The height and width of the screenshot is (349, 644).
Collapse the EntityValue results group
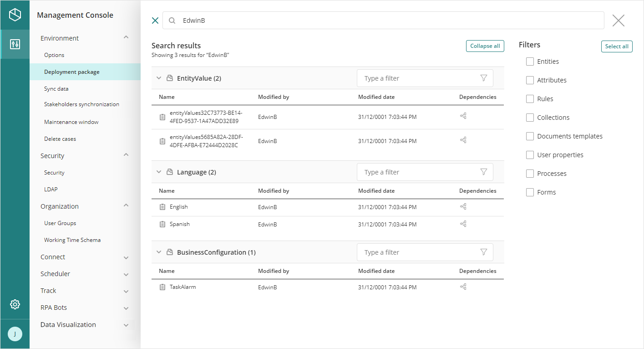[x=159, y=78]
